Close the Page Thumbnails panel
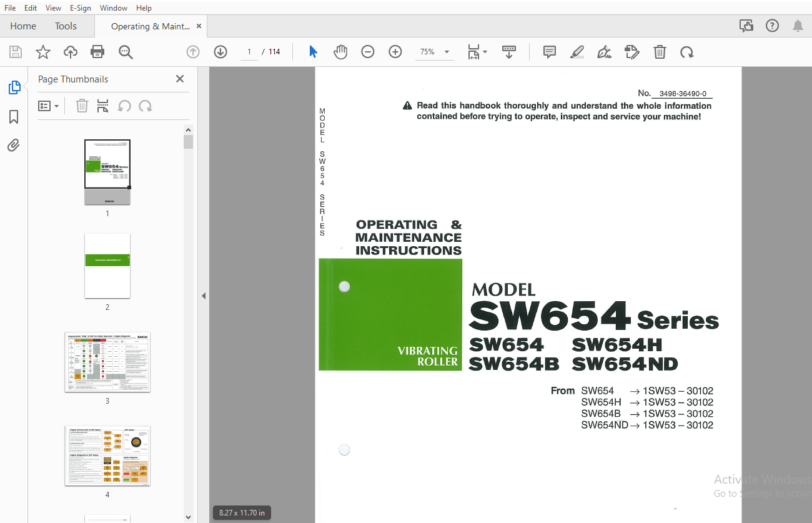812x523 pixels. [x=180, y=79]
